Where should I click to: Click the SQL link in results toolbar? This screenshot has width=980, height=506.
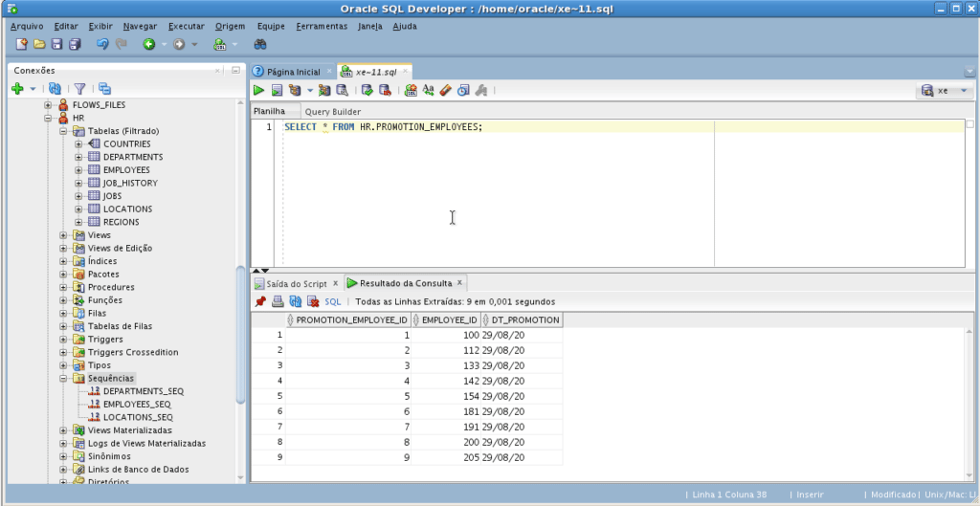[333, 301]
